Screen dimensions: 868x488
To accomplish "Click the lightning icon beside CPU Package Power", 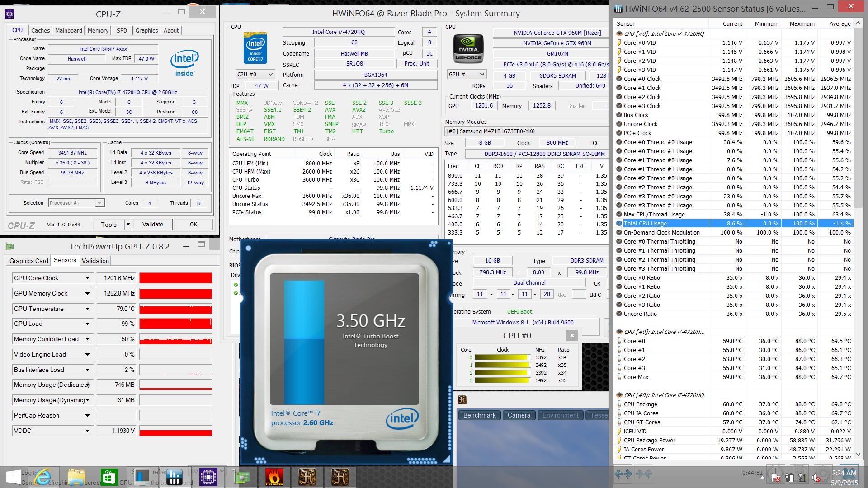I will pyautogui.click(x=619, y=440).
